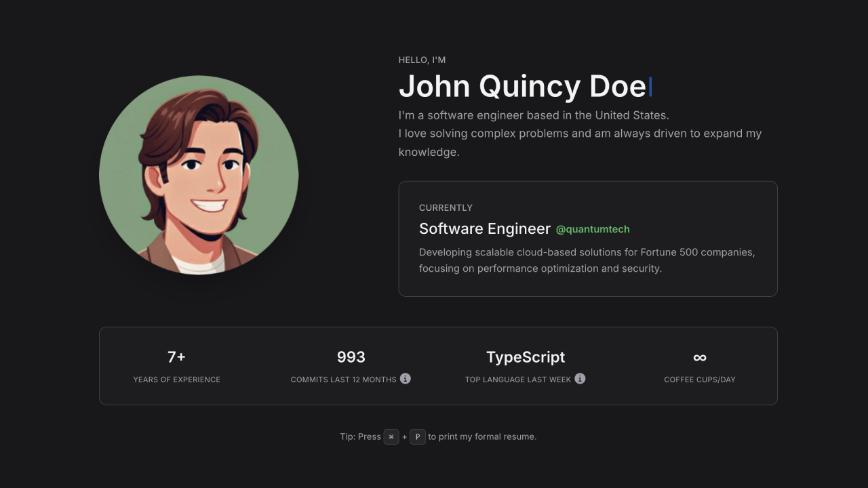Click the CURRENTLY label in the job card
This screenshot has width=868, height=488.
446,208
